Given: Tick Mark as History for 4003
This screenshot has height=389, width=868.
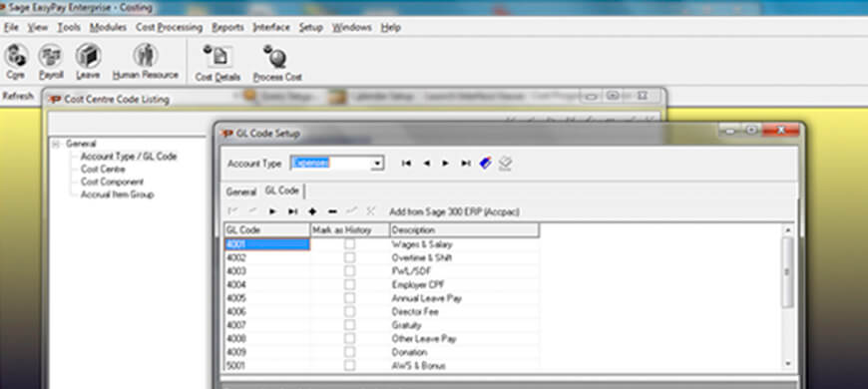Looking at the screenshot, I should point(349,271).
